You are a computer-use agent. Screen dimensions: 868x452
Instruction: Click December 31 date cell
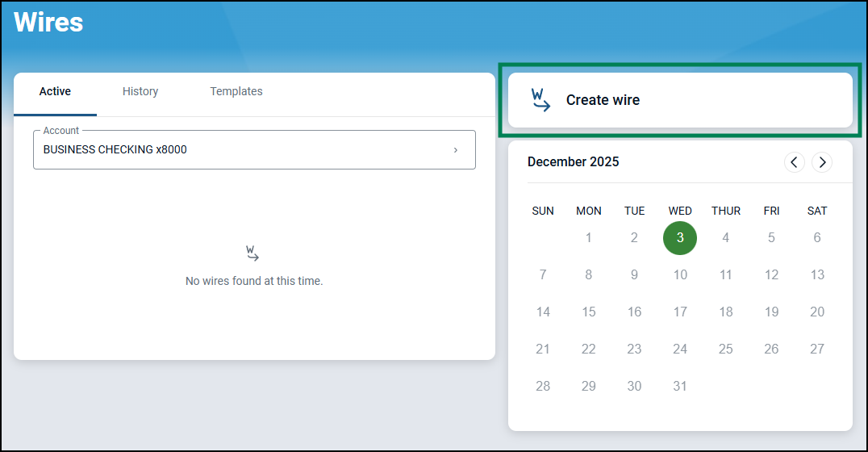(x=680, y=387)
